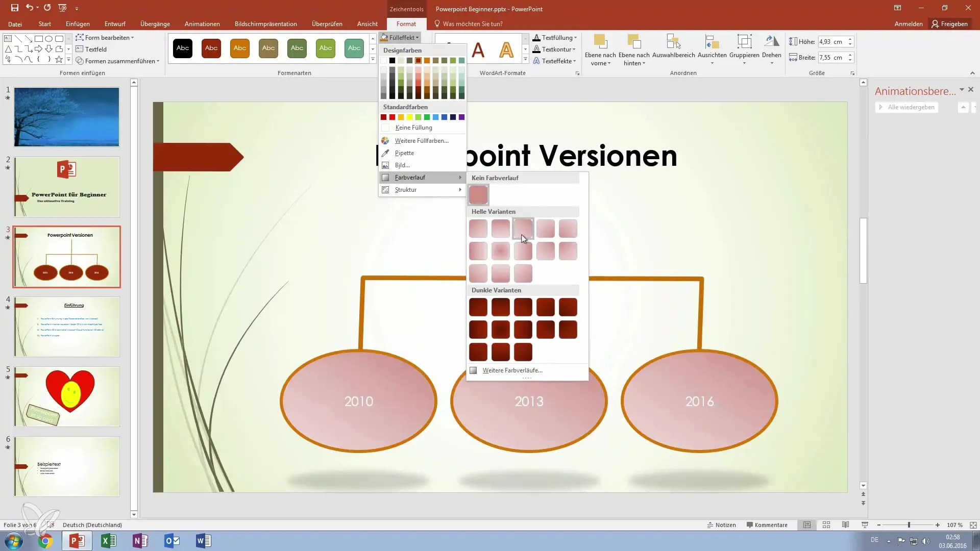
Task: Open Outlook from the taskbar
Action: point(172,541)
